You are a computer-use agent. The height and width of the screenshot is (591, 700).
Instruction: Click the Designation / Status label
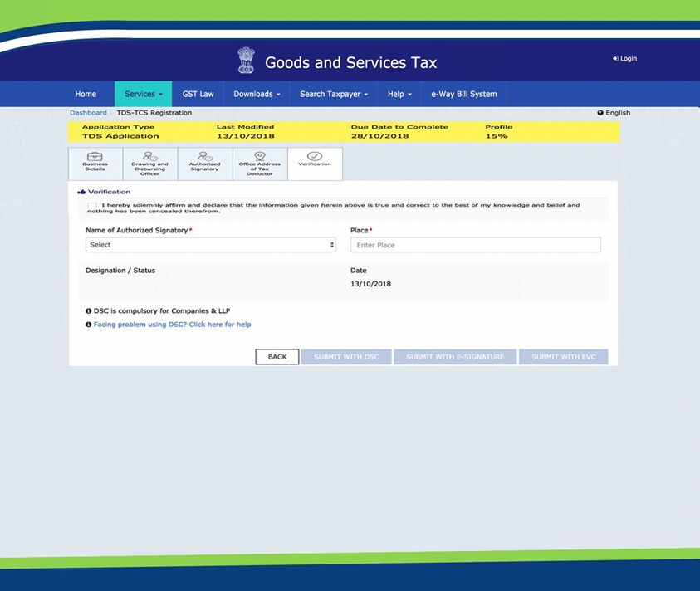tap(120, 271)
